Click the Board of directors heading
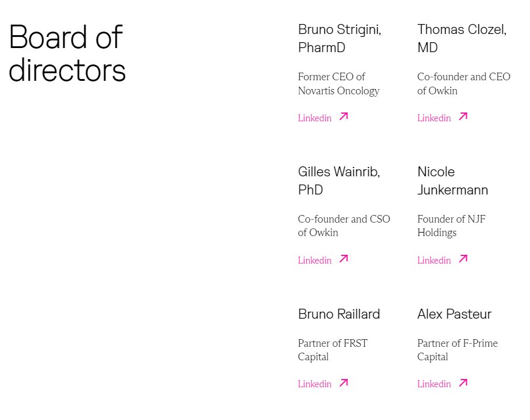The image size is (530, 420). tap(67, 53)
